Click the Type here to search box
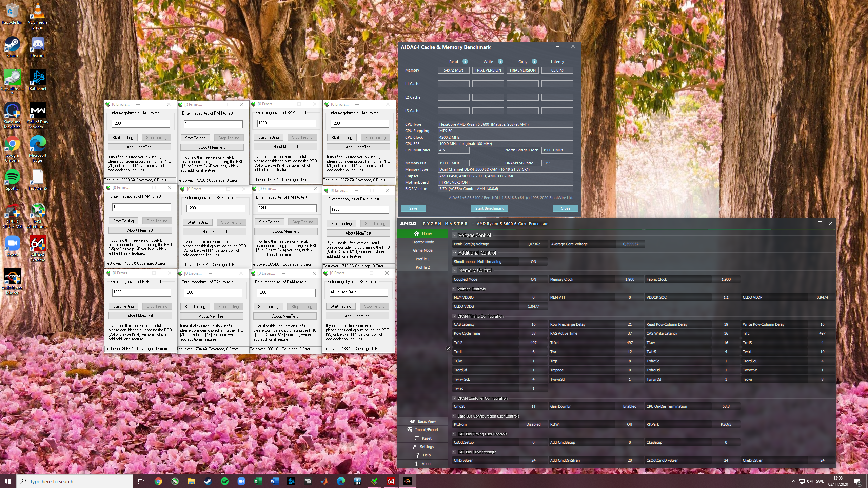Screen dimensions: 868x488 75,481
